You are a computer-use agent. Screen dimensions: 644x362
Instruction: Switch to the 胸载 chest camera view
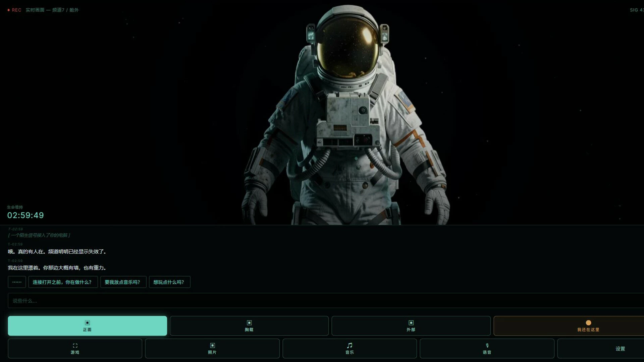(x=249, y=326)
